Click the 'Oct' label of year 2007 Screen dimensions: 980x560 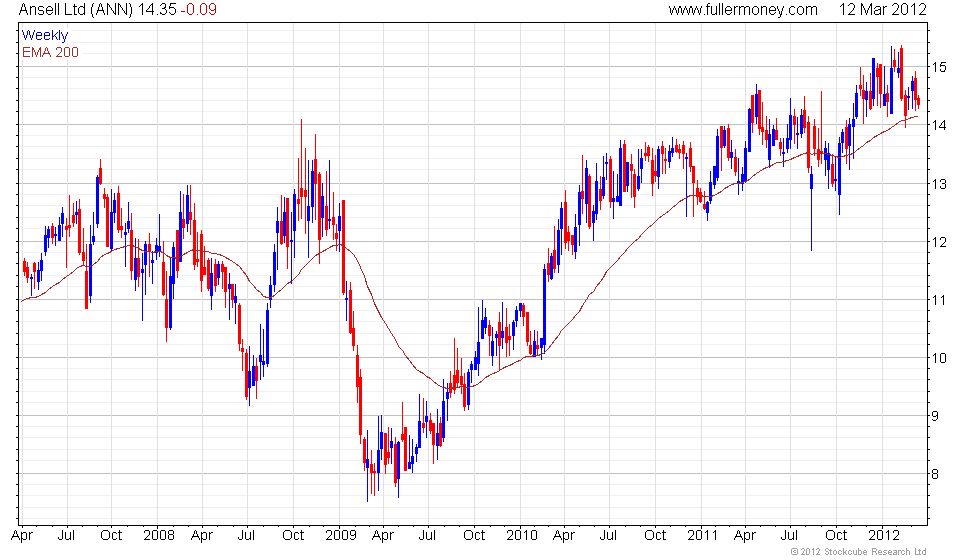[111, 536]
